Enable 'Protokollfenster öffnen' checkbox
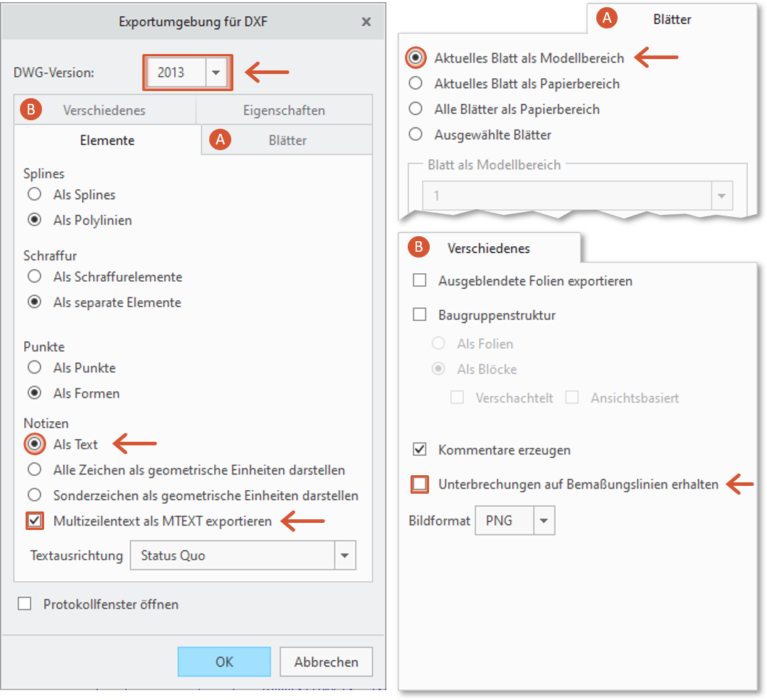Image resolution: width=767 pixels, height=700 pixels. 26,604
